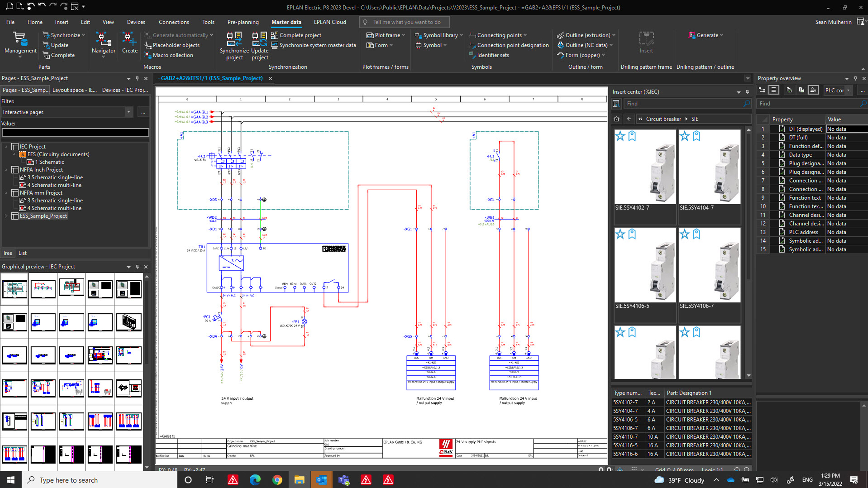Click the Master data ribbon tab
Viewport: 868px width, 488px height.
(286, 22)
